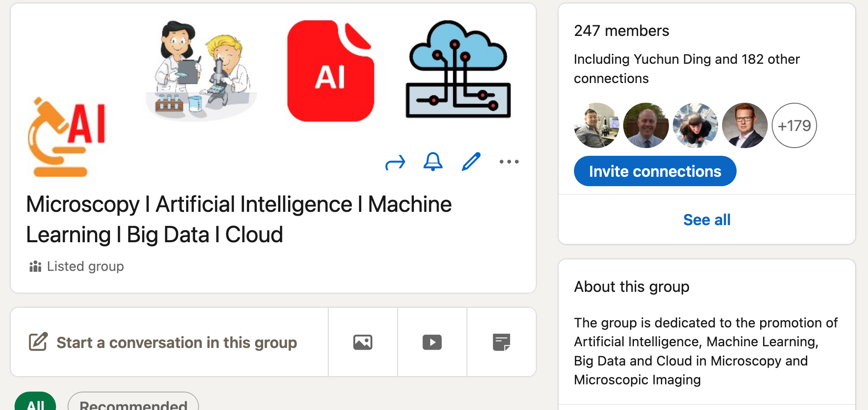Click the About this group heading

tap(632, 287)
